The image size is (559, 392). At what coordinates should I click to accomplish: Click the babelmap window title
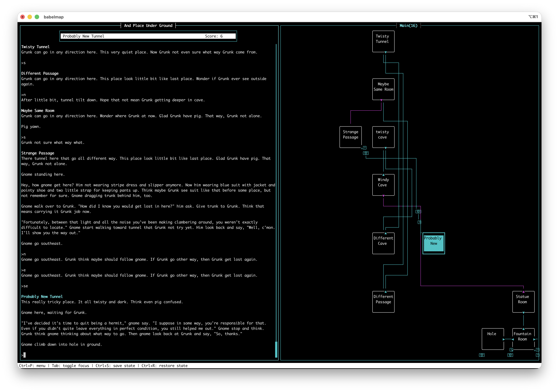pyautogui.click(x=54, y=17)
